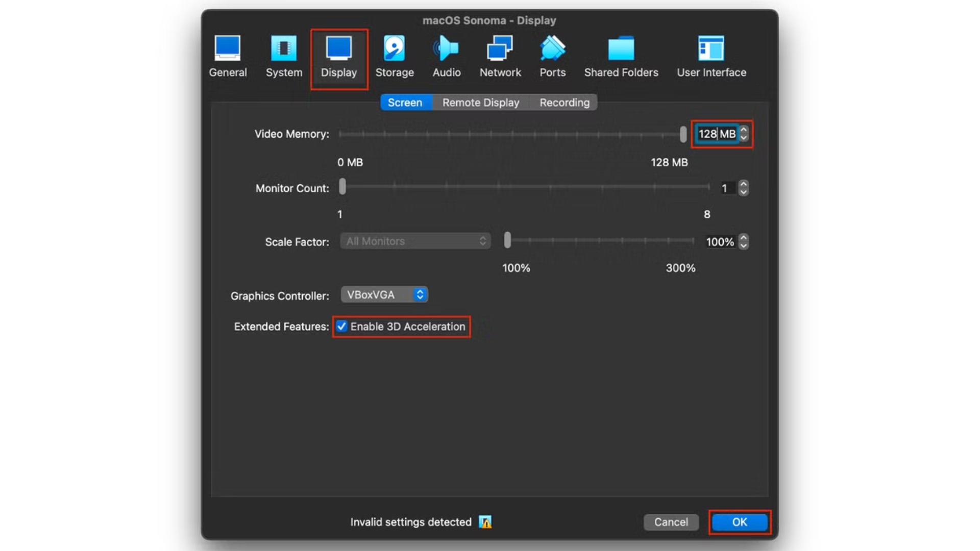Click the Video Memory label
This screenshot has height=551, width=980.
point(292,134)
